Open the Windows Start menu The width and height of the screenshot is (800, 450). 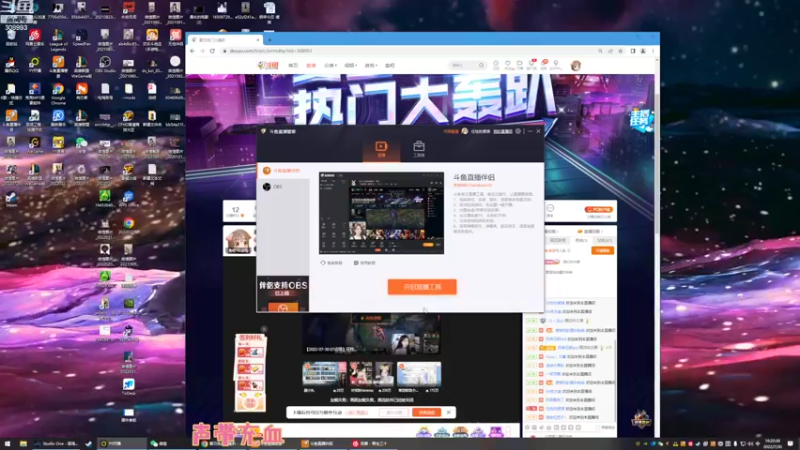pos(7,444)
